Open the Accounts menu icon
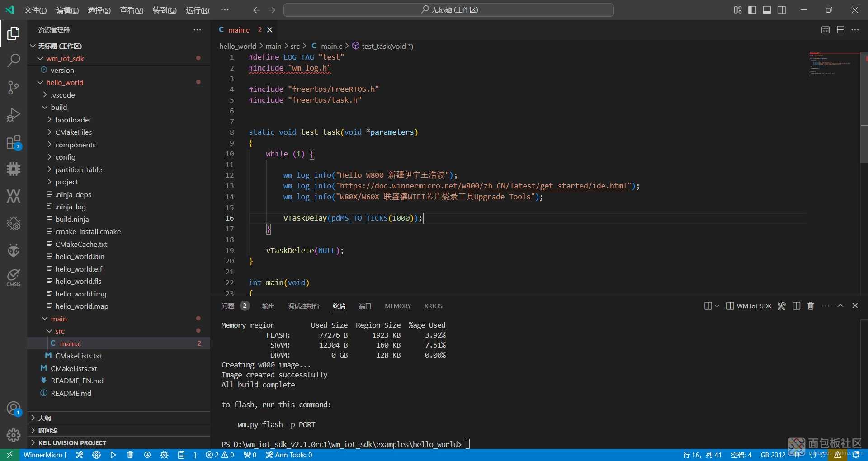 pos(14,409)
